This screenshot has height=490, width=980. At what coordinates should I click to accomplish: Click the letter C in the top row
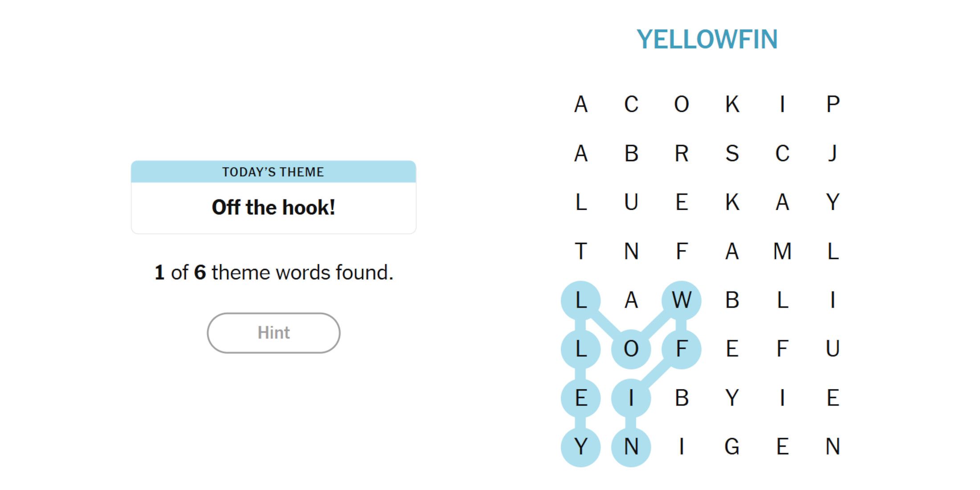(x=631, y=104)
